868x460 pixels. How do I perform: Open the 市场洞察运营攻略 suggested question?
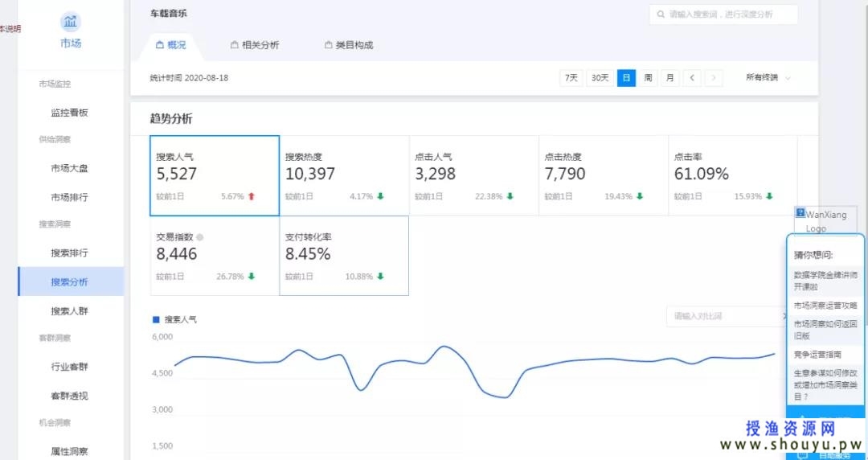tap(825, 306)
